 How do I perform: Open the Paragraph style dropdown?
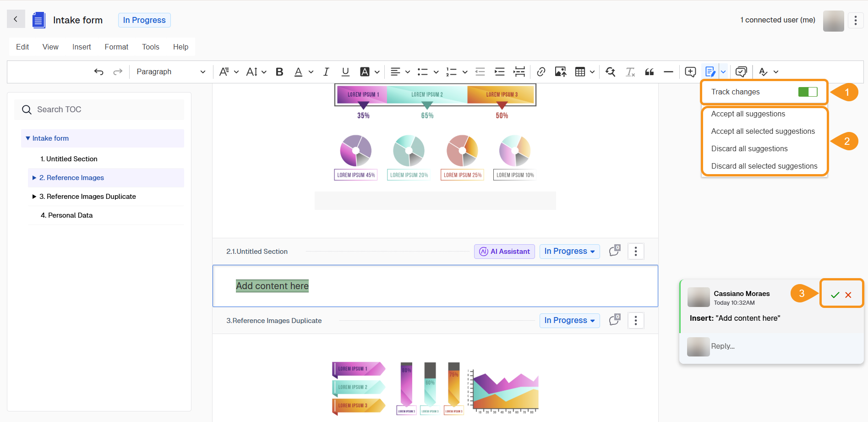pyautogui.click(x=170, y=72)
